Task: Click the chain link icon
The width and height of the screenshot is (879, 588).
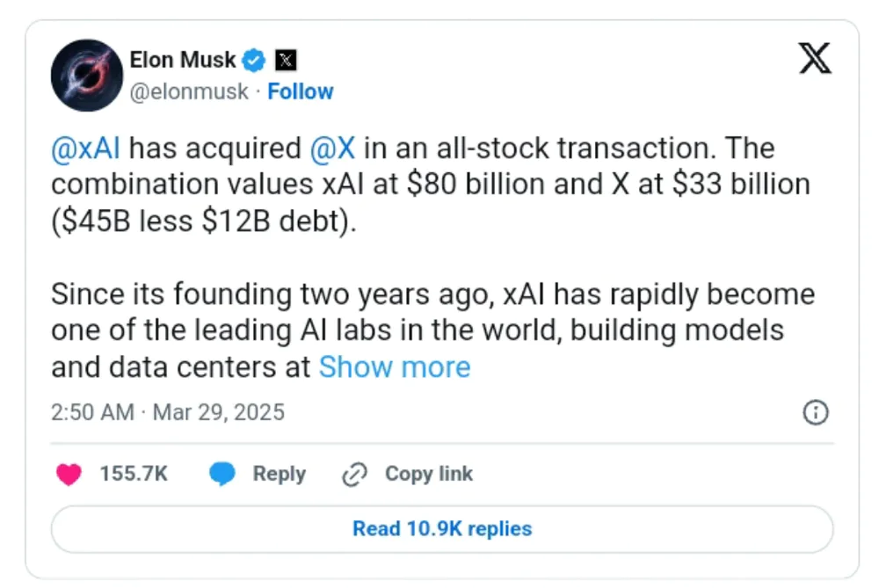Action: click(x=353, y=475)
